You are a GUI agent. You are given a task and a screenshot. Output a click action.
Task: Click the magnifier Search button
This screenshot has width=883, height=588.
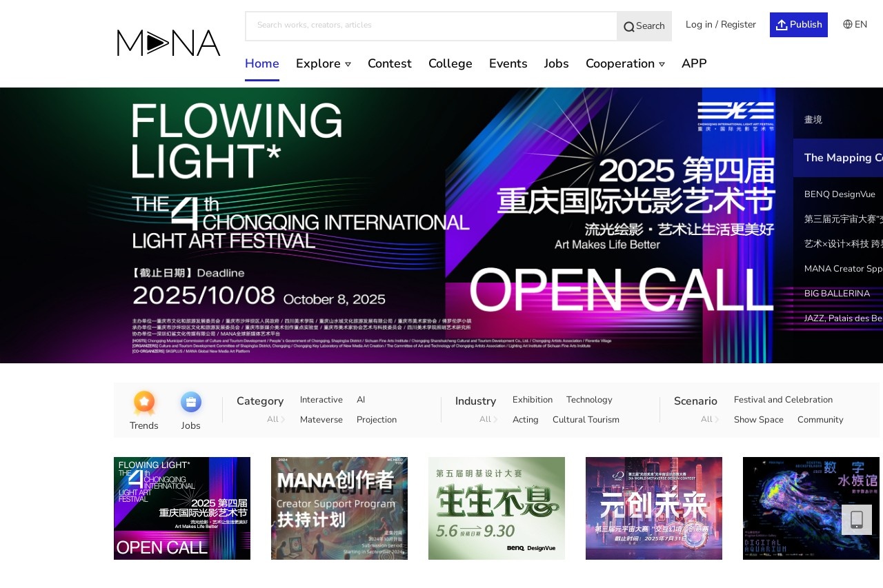[x=644, y=26]
